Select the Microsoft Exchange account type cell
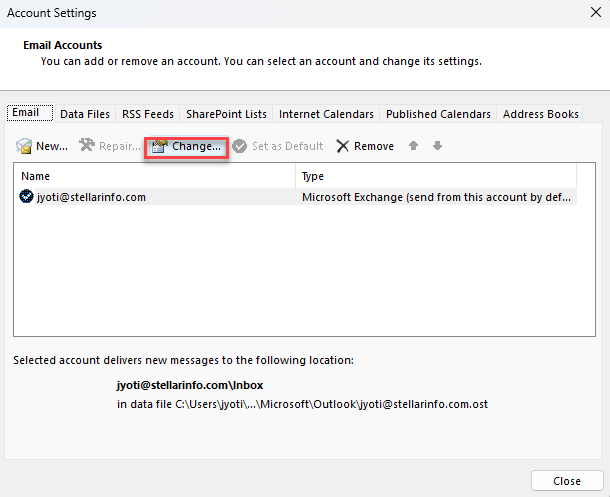The image size is (610, 497). (x=437, y=197)
